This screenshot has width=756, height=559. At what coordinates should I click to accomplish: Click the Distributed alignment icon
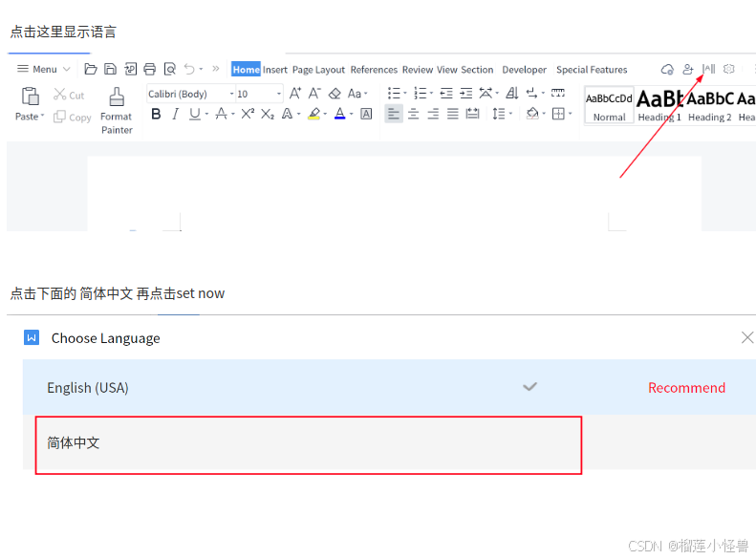point(472,115)
